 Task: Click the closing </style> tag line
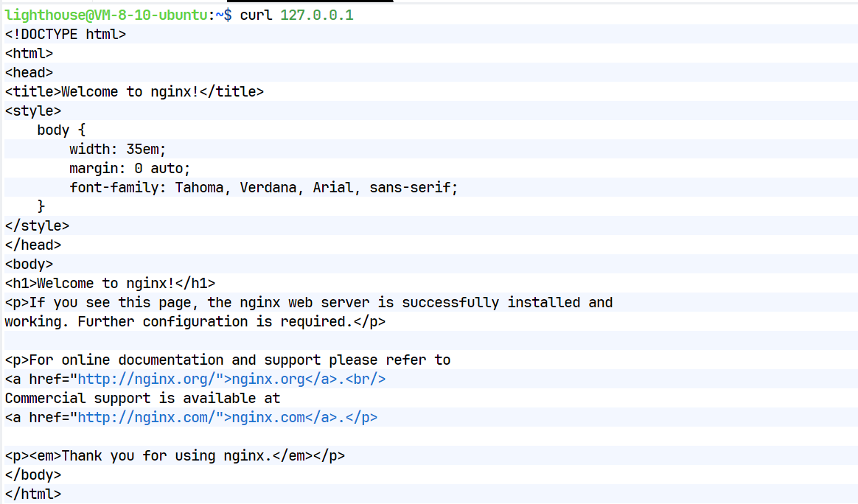37,226
